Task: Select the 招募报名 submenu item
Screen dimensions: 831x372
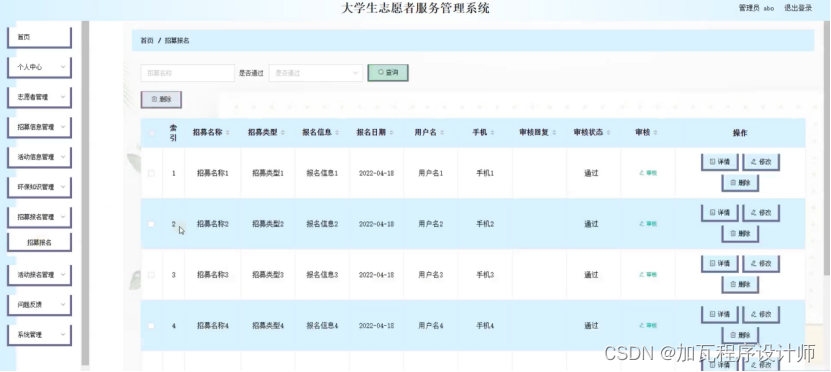Action: click(x=39, y=243)
